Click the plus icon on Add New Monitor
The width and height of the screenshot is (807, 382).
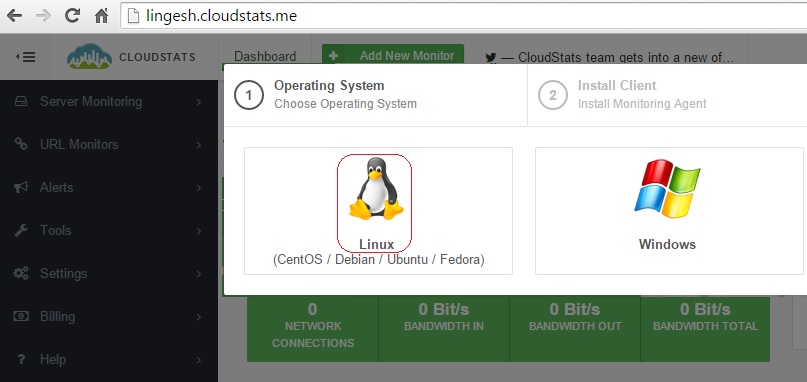click(x=334, y=56)
